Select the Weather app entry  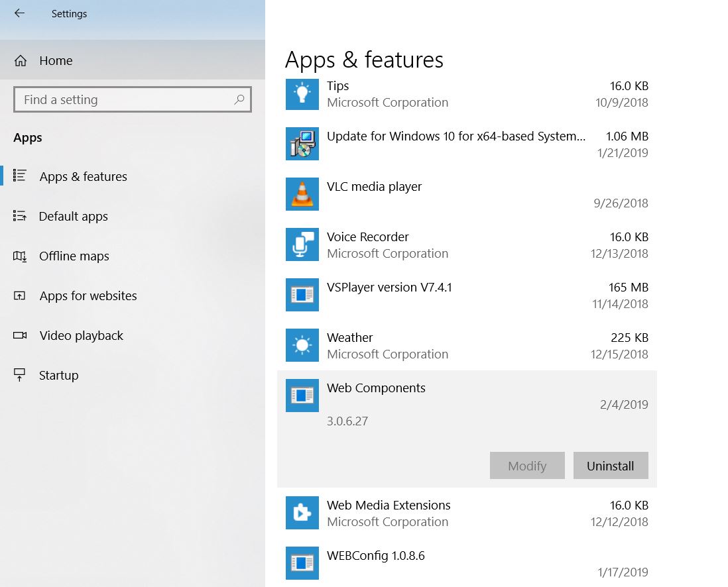click(467, 346)
